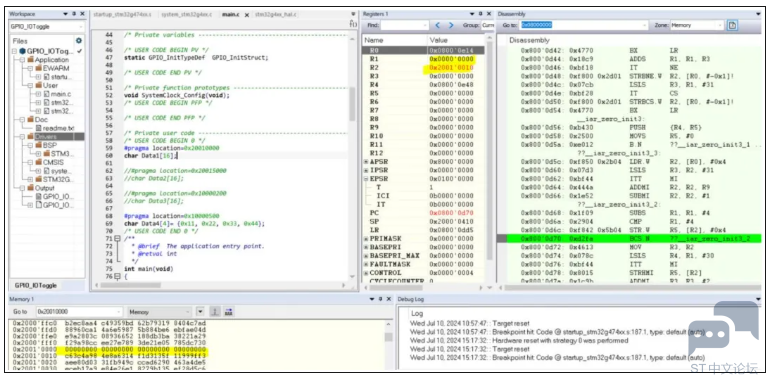Toggle mixed-mode icon in the Disassembly toolbar
Screen dimensions: 767x384
tap(732, 25)
